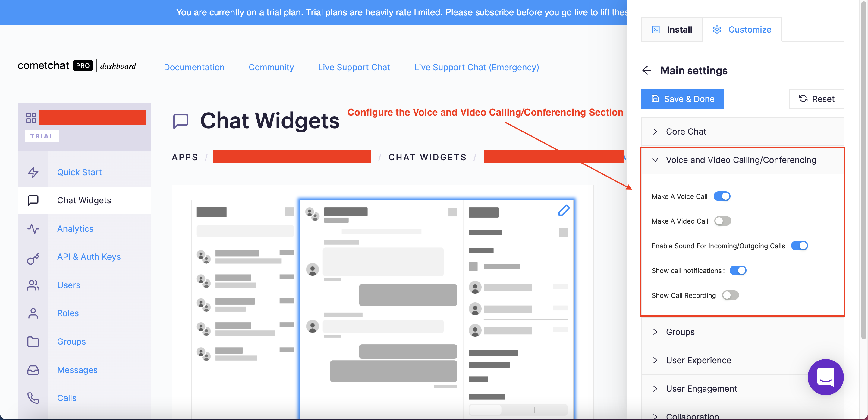Screen dimensions: 868x420
Task: Click the Analytics sidebar icon
Action: (x=33, y=228)
